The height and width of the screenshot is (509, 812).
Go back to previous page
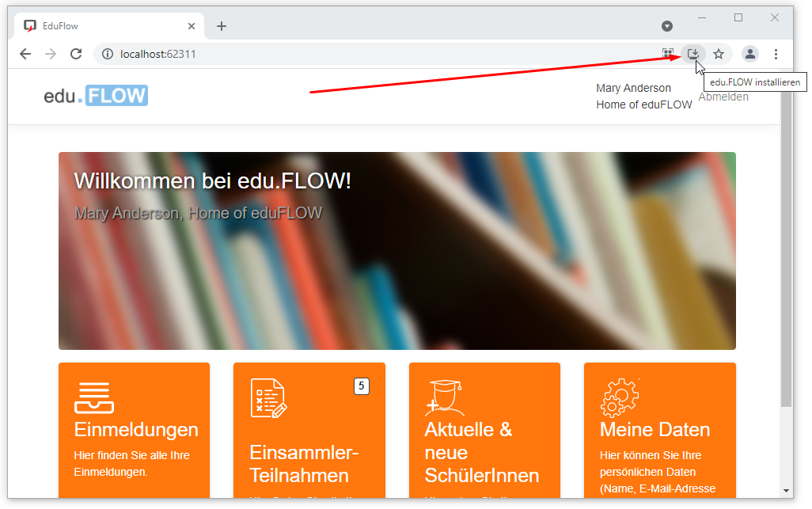(x=25, y=54)
